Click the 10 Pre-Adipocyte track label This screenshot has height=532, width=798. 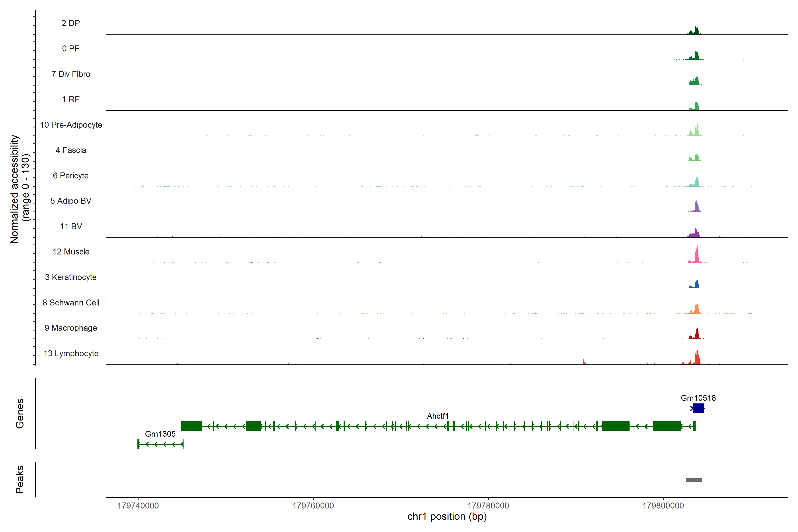click(x=71, y=125)
